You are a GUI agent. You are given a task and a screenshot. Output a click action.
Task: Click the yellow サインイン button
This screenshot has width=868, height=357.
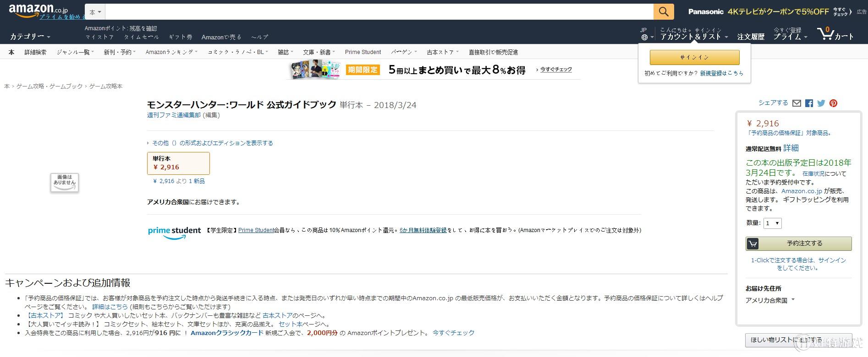click(694, 57)
